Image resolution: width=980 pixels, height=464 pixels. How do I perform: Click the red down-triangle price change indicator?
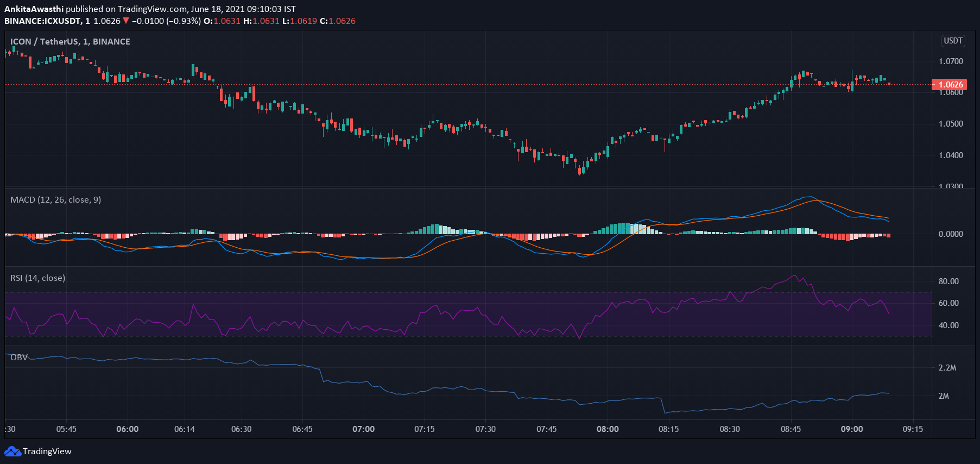tap(126, 21)
